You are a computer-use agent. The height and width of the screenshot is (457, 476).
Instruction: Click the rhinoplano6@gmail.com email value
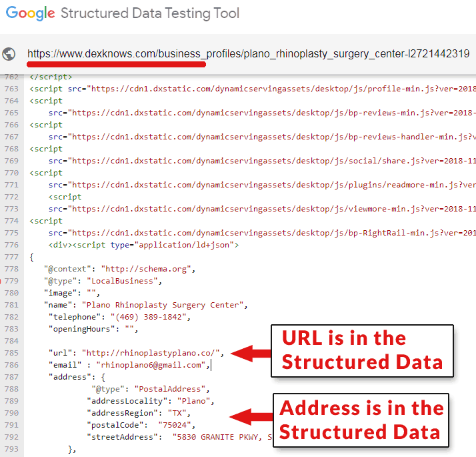[153, 365]
